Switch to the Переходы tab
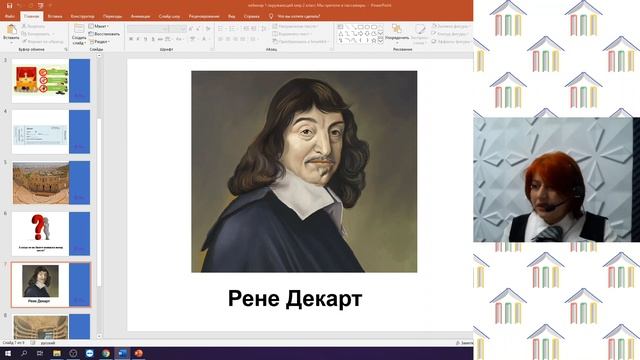 pyautogui.click(x=113, y=16)
